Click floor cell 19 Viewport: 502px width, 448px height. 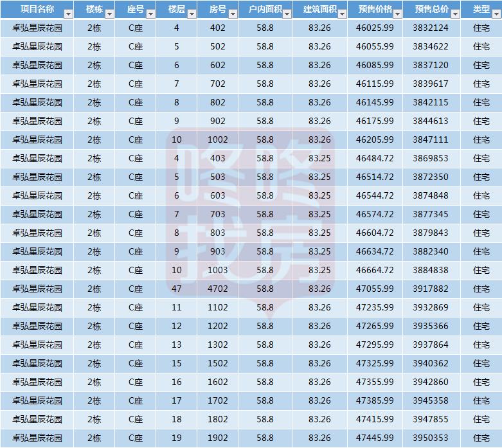click(176, 438)
